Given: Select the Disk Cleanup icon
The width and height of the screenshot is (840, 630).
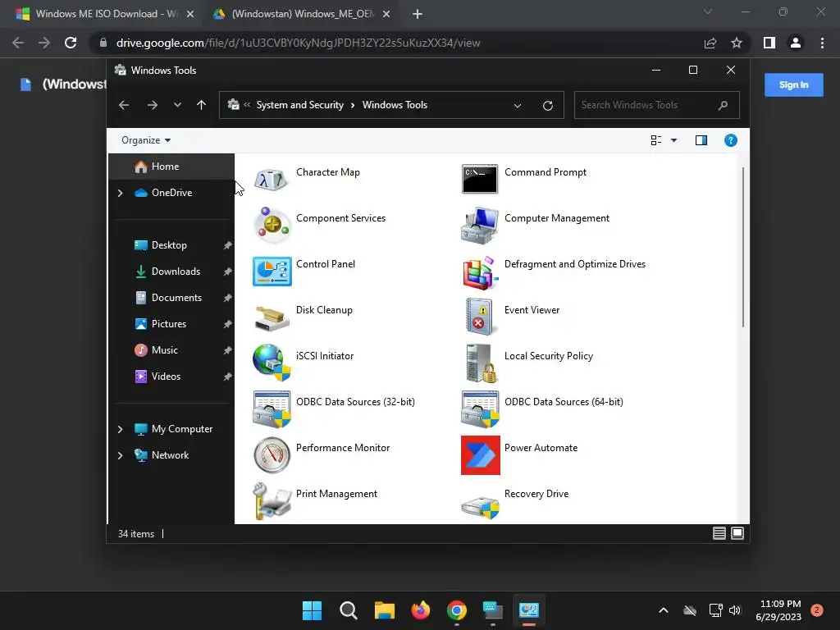Looking at the screenshot, I should coord(272,318).
